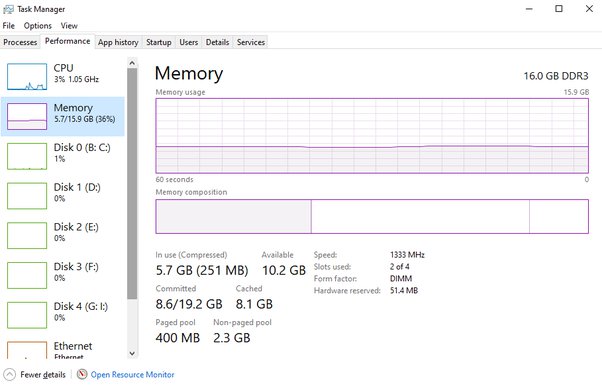Viewport: 602px width, 390px height.
Task: Click the Resource Monitor gauge icon
Action: tap(82, 374)
